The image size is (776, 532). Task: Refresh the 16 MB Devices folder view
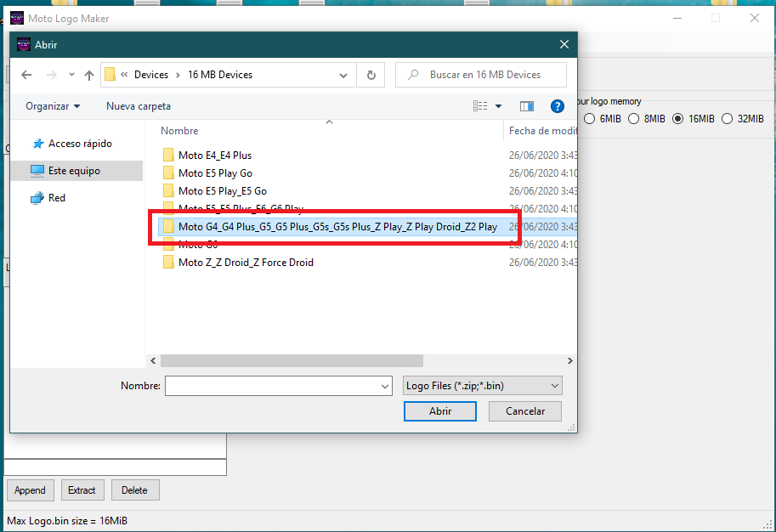371,75
